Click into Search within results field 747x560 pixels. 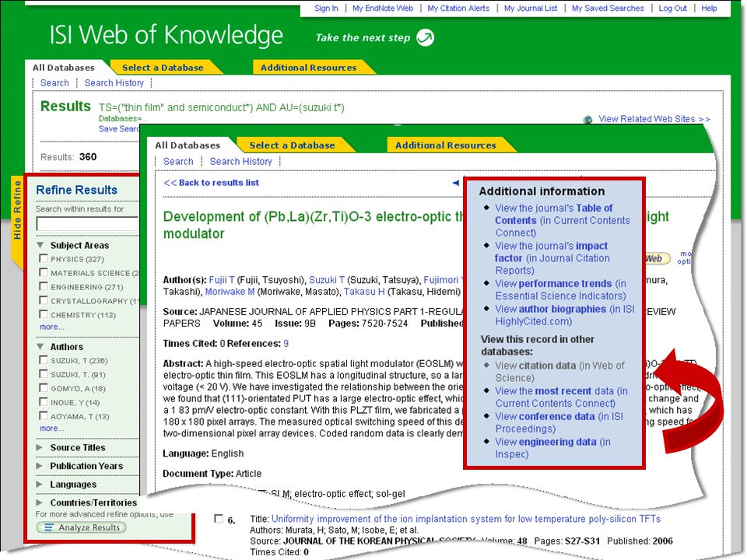pyautogui.click(x=87, y=224)
